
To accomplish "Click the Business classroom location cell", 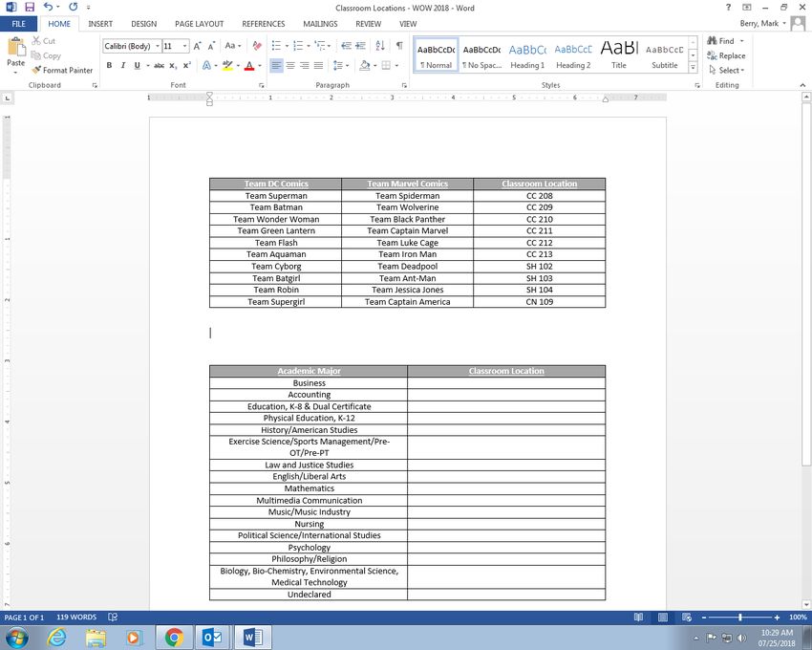I will 506,383.
